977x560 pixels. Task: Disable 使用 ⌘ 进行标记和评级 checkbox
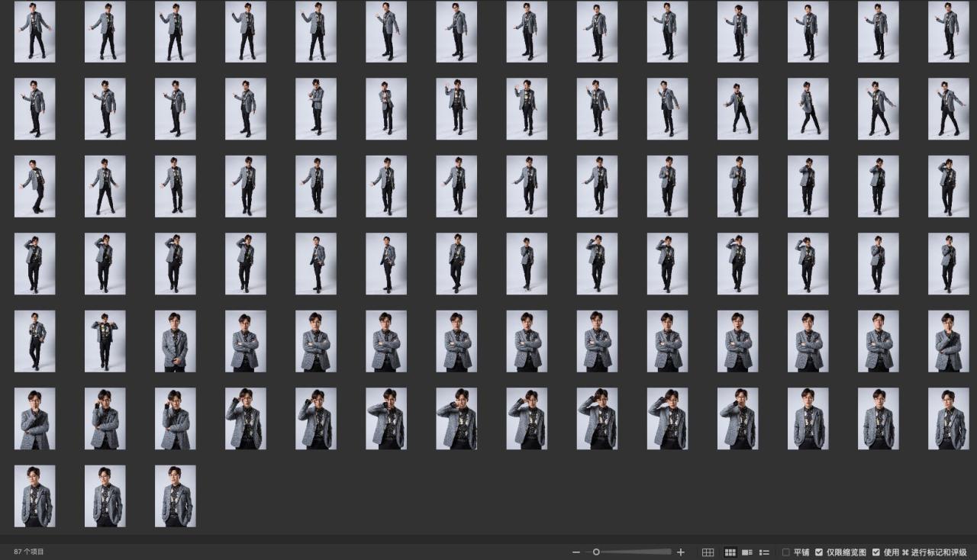(x=876, y=552)
